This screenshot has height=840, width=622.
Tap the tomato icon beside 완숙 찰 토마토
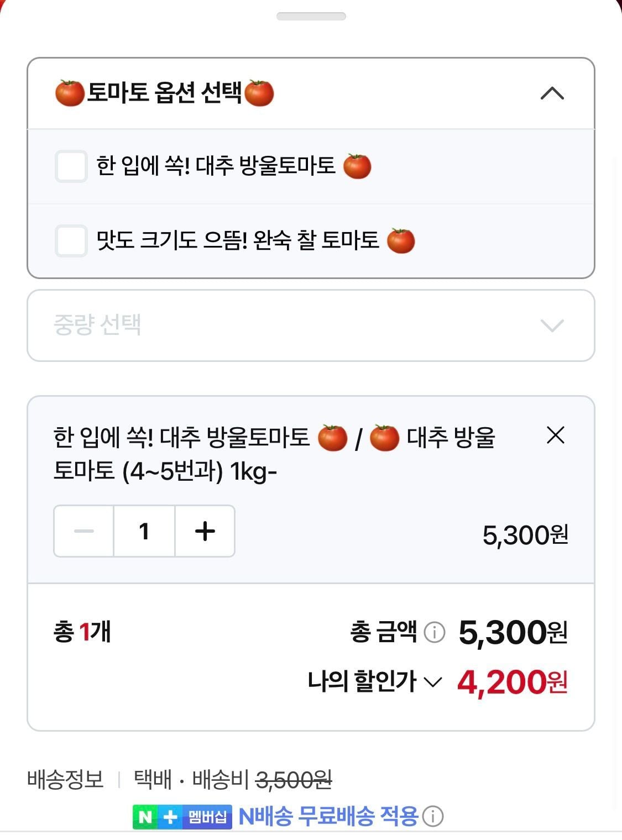401,240
